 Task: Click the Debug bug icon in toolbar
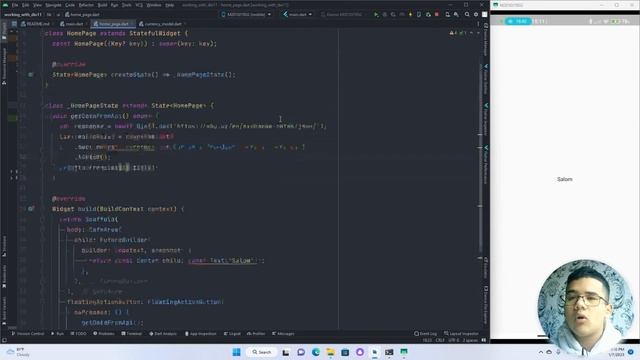[x=384, y=14]
